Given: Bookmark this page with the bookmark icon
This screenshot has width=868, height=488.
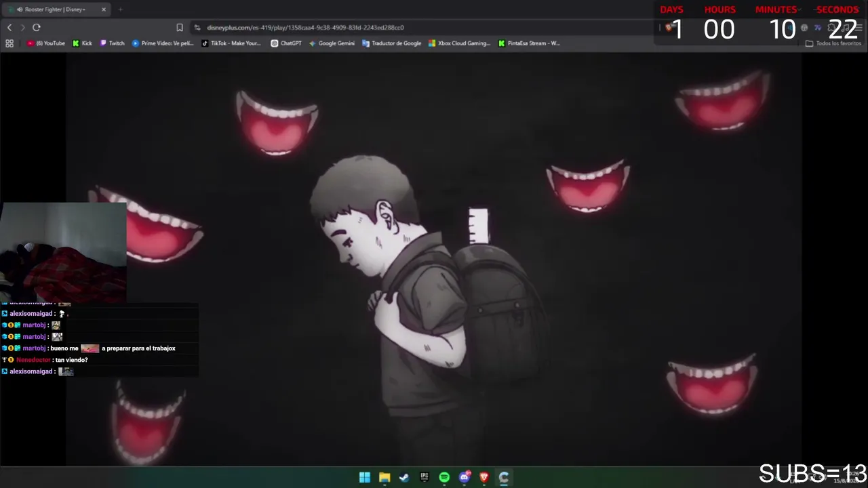Looking at the screenshot, I should click(180, 27).
